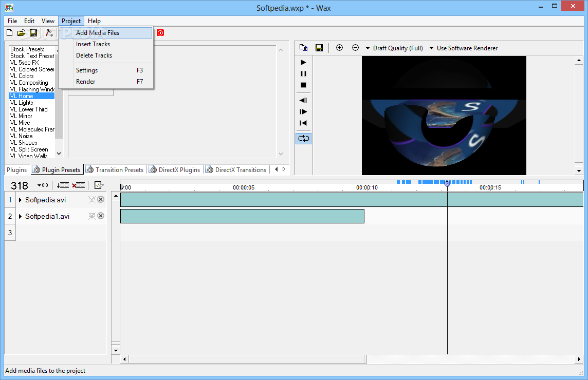The image size is (588, 380).
Task: Select VL Noise preset category
Action: coord(31,136)
